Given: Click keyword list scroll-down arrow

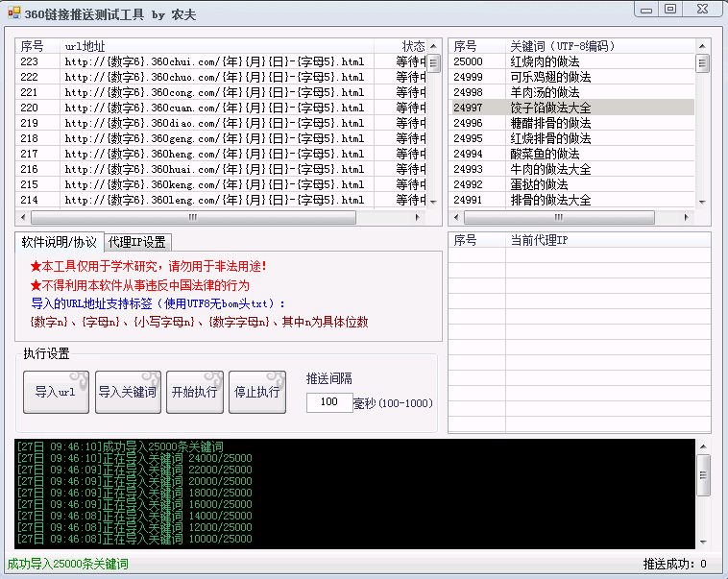Looking at the screenshot, I should 702,202.
